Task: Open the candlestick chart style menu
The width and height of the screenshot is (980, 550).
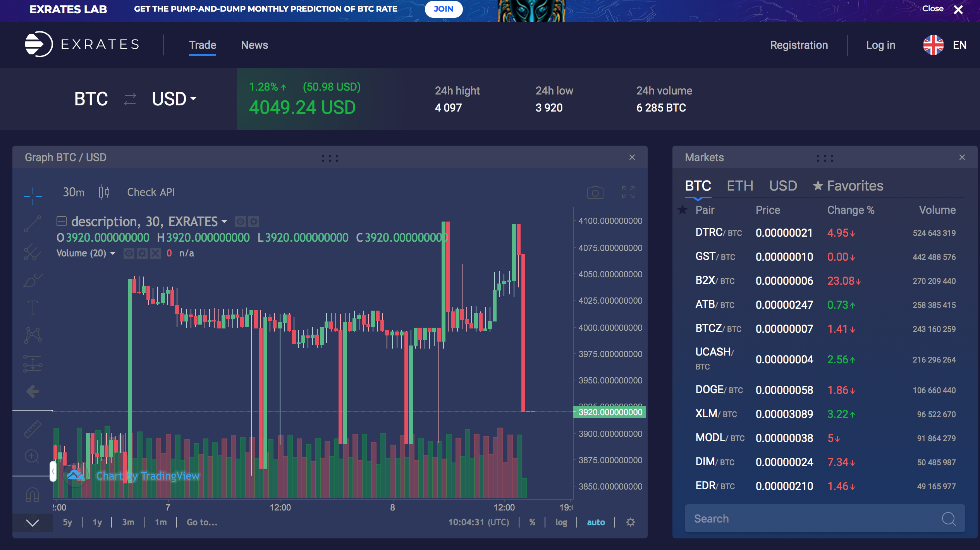Action: point(104,192)
